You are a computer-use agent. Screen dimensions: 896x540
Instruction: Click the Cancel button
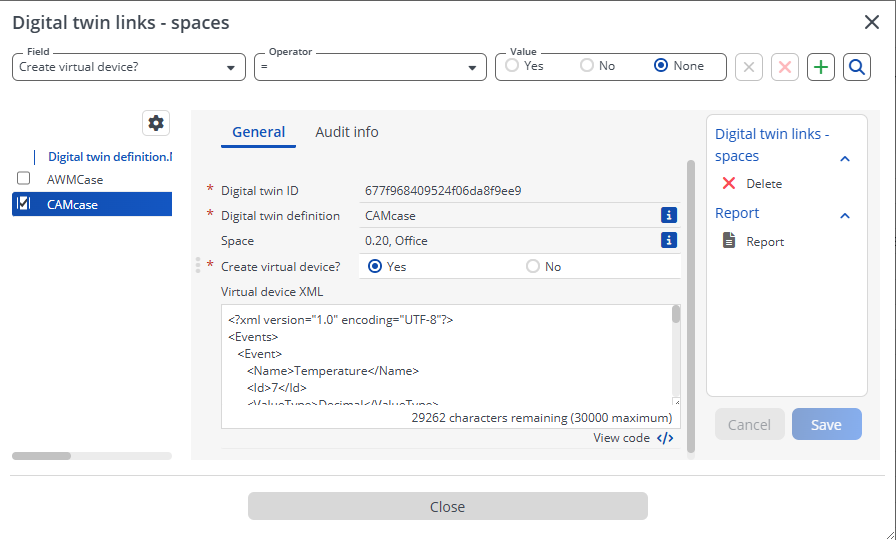tap(749, 425)
